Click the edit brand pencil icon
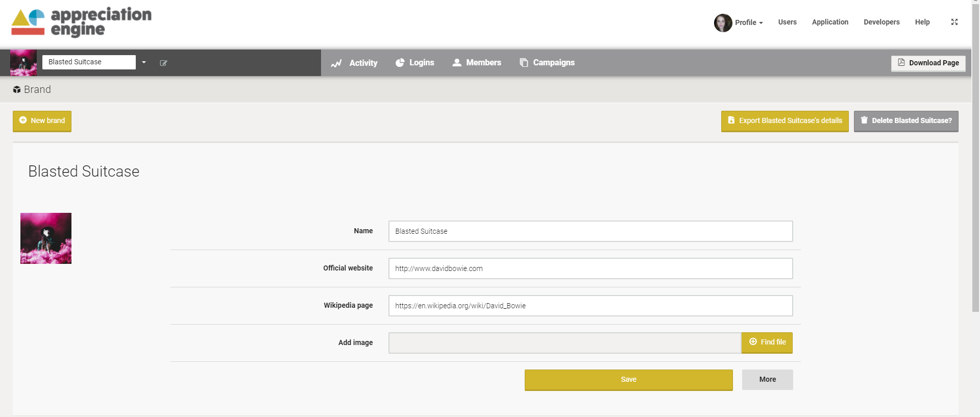 [163, 63]
